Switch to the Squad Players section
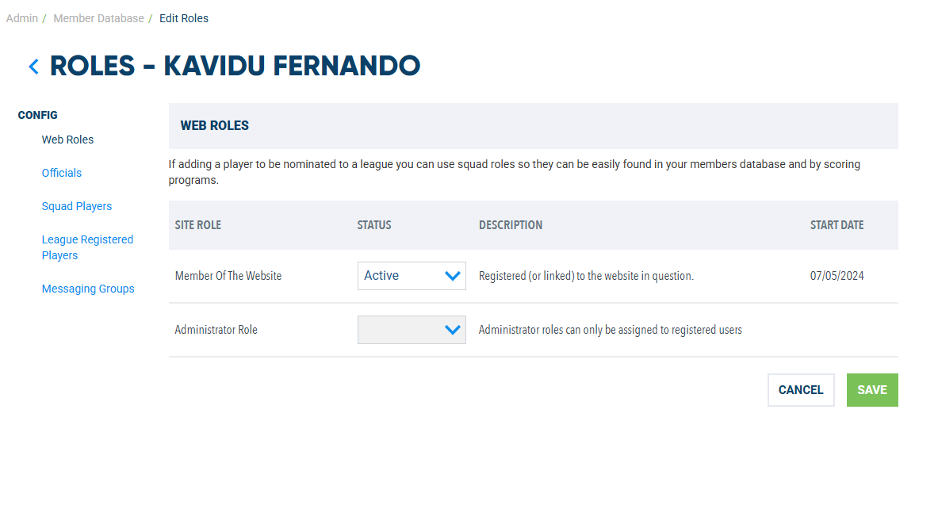This screenshot has height=510, width=938. (77, 206)
